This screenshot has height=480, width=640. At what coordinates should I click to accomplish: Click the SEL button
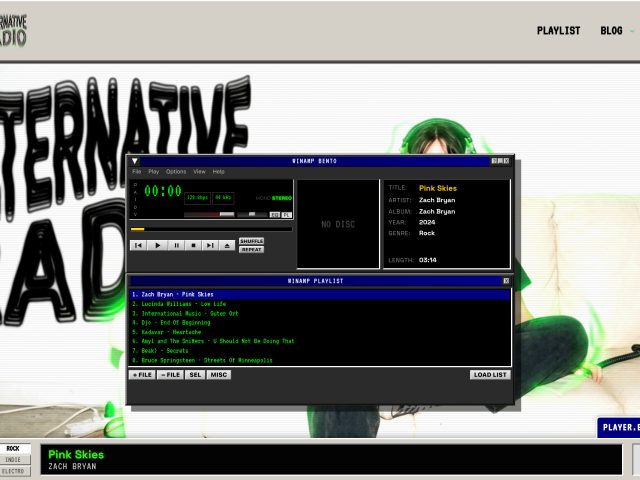pyautogui.click(x=195, y=375)
